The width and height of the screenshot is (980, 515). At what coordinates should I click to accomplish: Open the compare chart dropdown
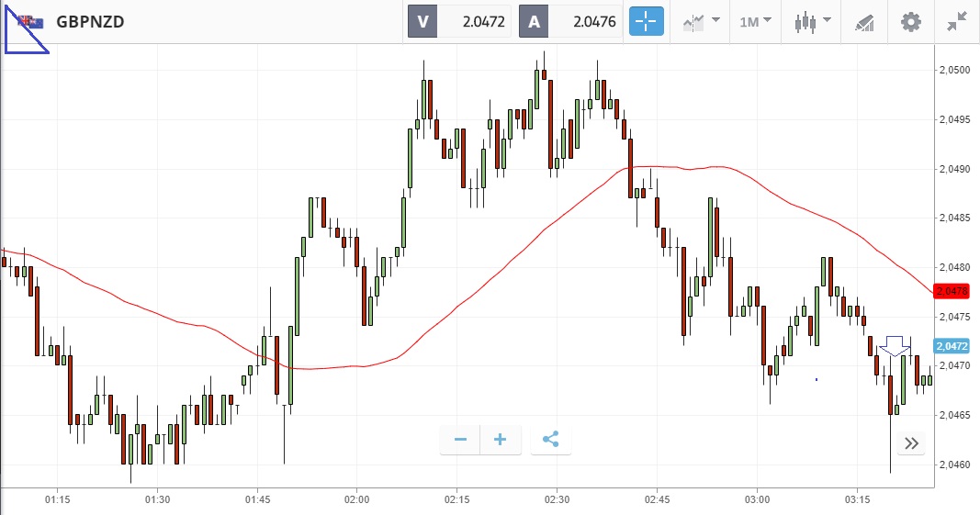701,21
